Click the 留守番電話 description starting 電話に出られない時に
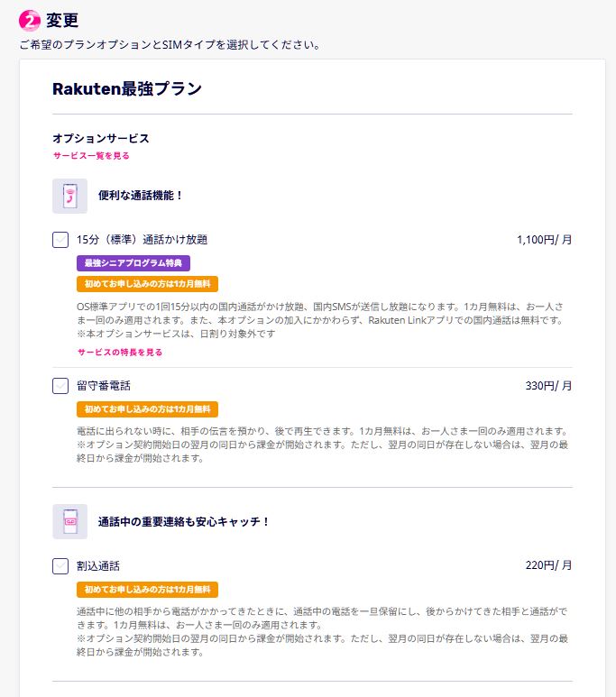 pyautogui.click(x=323, y=445)
